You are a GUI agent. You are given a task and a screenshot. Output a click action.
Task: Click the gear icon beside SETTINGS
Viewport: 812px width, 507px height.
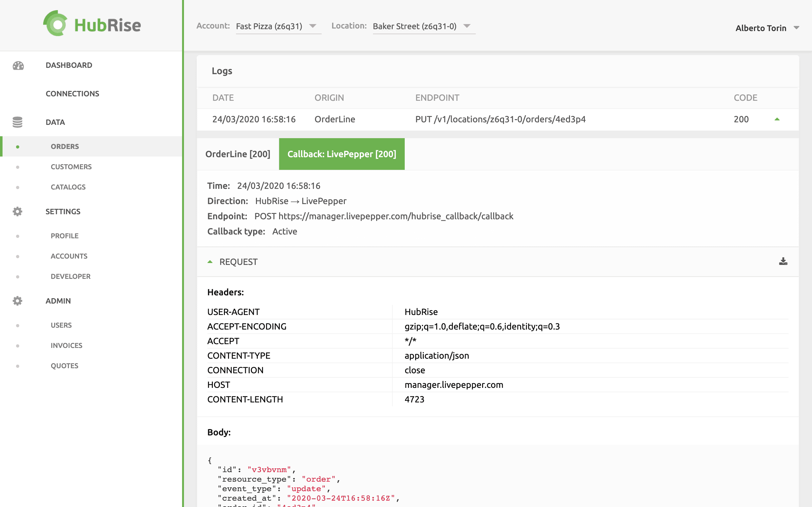17,211
